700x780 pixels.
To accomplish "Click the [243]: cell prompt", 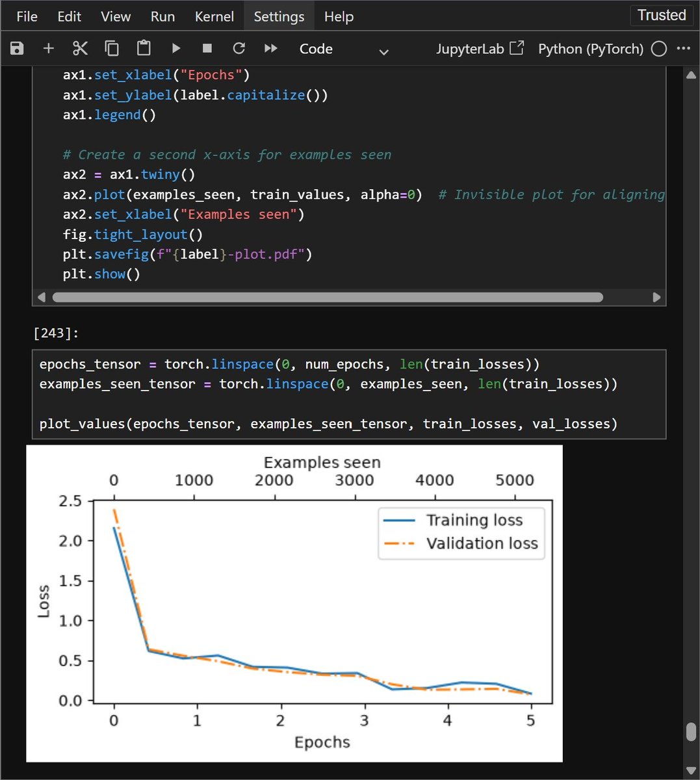I will tap(56, 333).
